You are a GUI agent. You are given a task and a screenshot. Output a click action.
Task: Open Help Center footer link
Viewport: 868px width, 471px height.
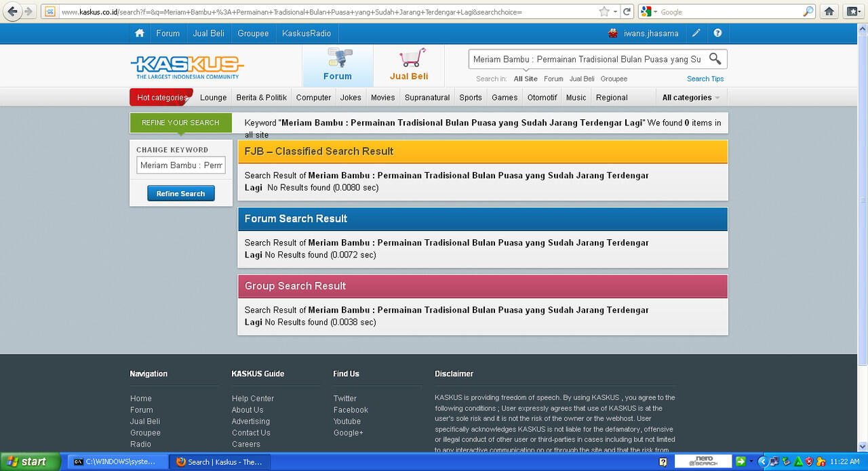click(253, 398)
